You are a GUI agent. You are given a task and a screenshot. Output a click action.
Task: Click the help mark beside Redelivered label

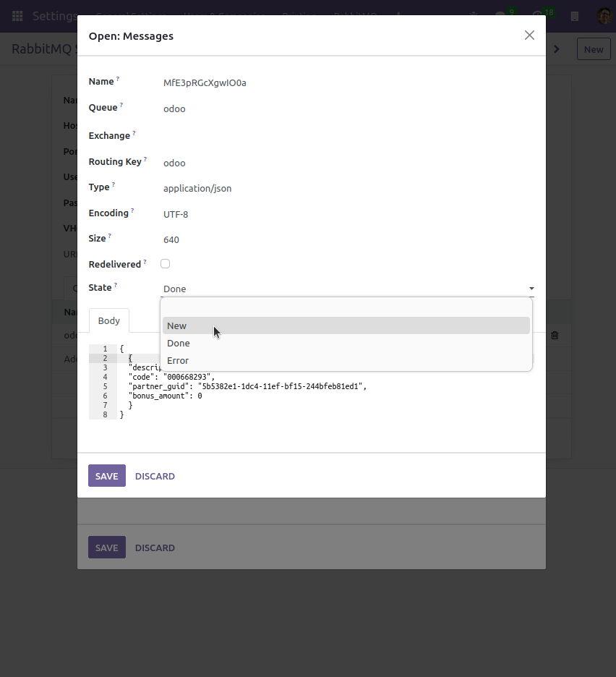145,262
